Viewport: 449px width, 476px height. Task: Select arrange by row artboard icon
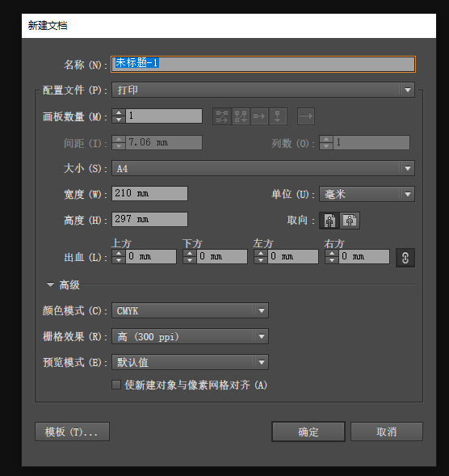point(259,116)
